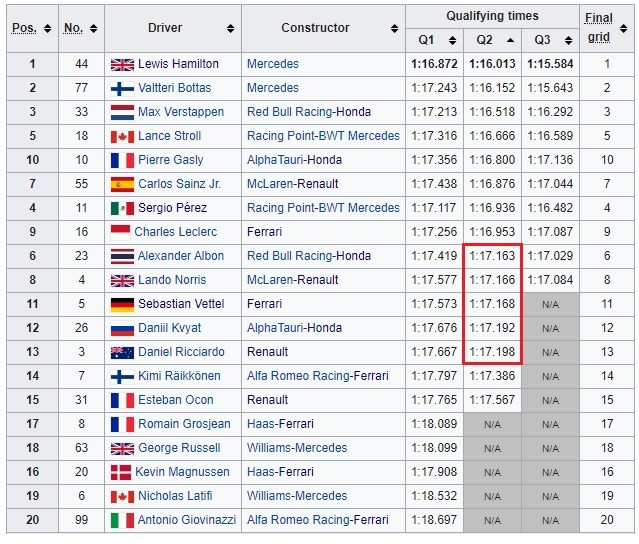Open the Williams-Mercedes link in George Russell's row
The image size is (639, 544).
pyautogui.click(x=297, y=448)
